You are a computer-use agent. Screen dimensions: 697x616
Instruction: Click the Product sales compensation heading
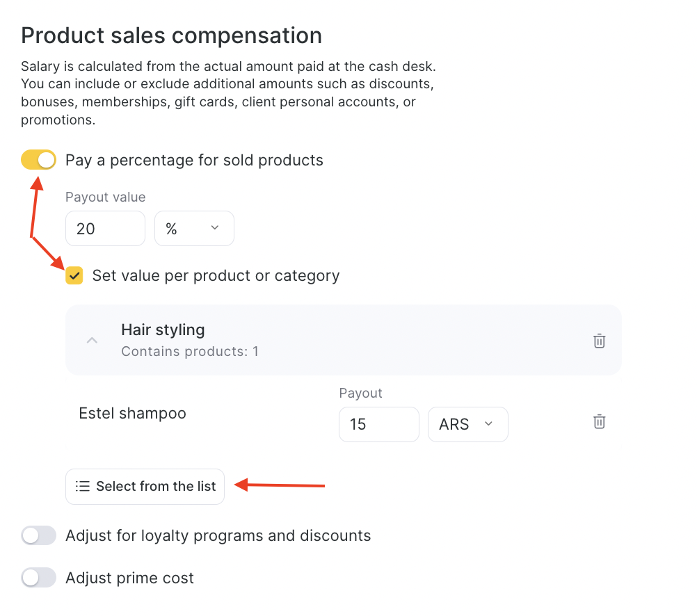171,35
